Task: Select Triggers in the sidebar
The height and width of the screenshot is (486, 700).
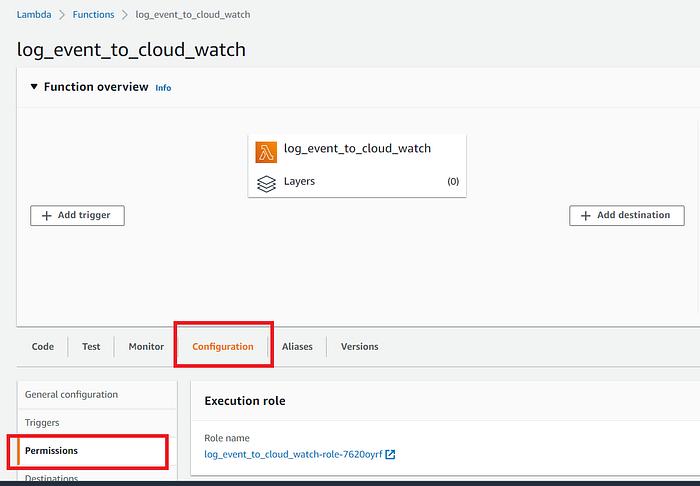Action: pos(97,423)
